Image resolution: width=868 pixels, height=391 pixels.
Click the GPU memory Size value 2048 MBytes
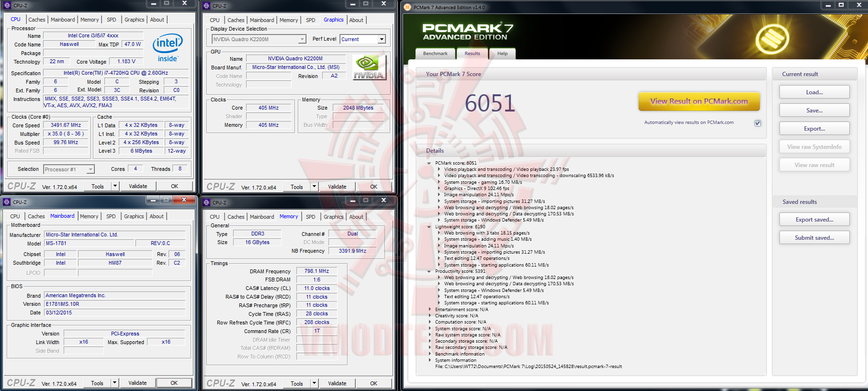pos(358,108)
